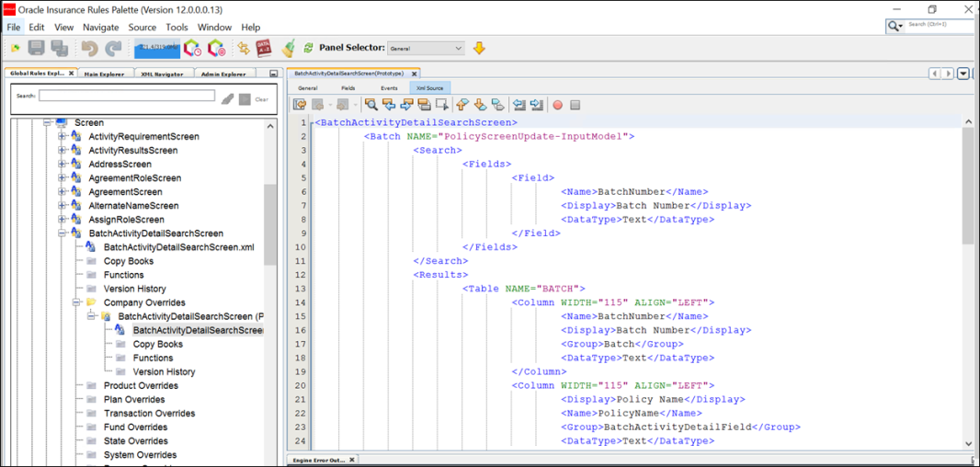
Task: Toggle highlight search icon in editor toolbar
Action: pyautogui.click(x=424, y=105)
